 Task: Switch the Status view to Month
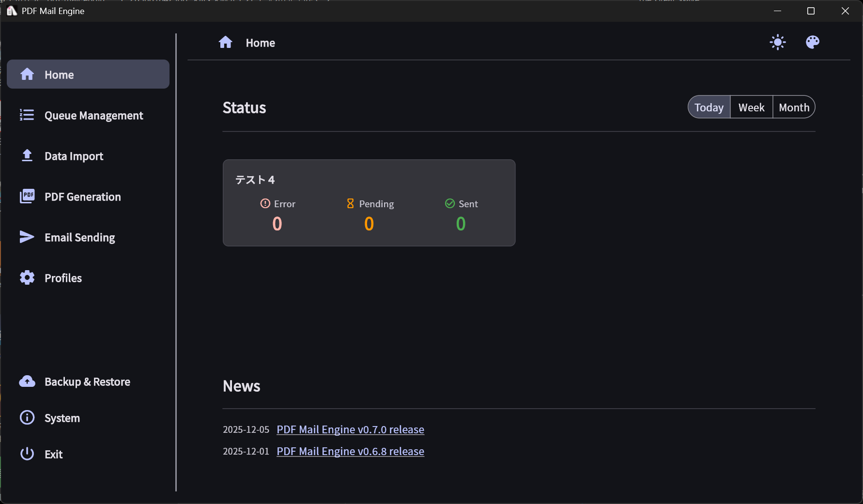pos(794,107)
